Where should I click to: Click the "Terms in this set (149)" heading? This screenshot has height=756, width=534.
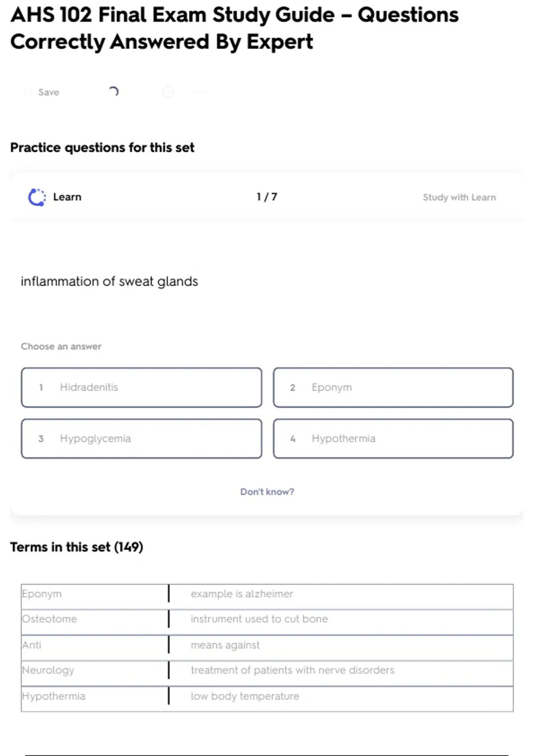click(77, 547)
